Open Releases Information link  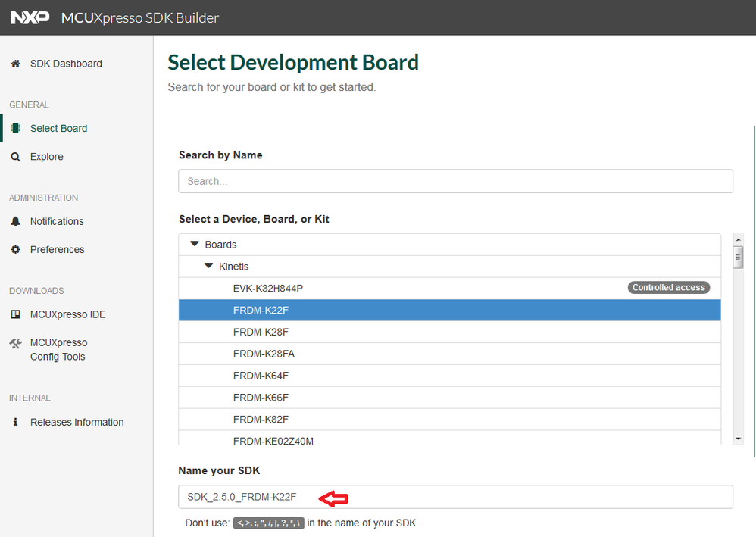point(77,422)
